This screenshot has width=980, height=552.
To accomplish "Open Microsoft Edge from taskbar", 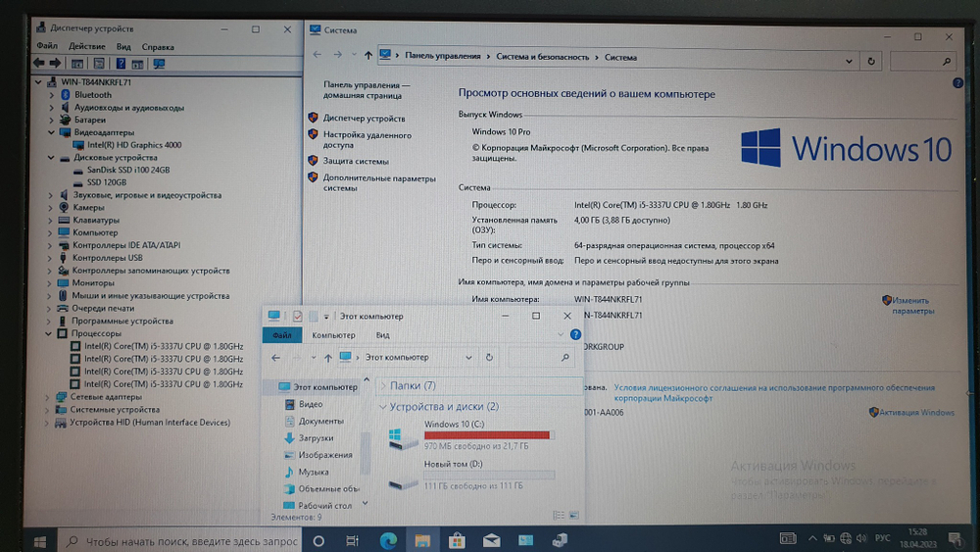I will point(388,541).
